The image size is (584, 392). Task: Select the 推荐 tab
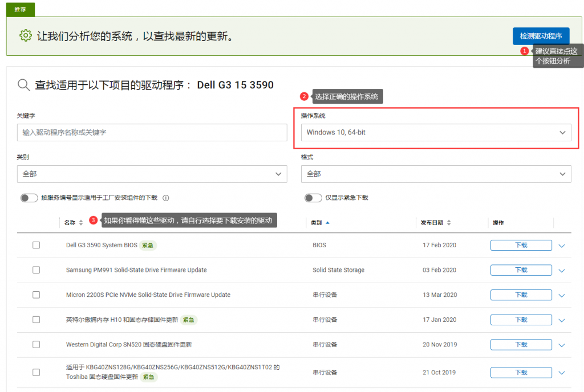(x=20, y=9)
